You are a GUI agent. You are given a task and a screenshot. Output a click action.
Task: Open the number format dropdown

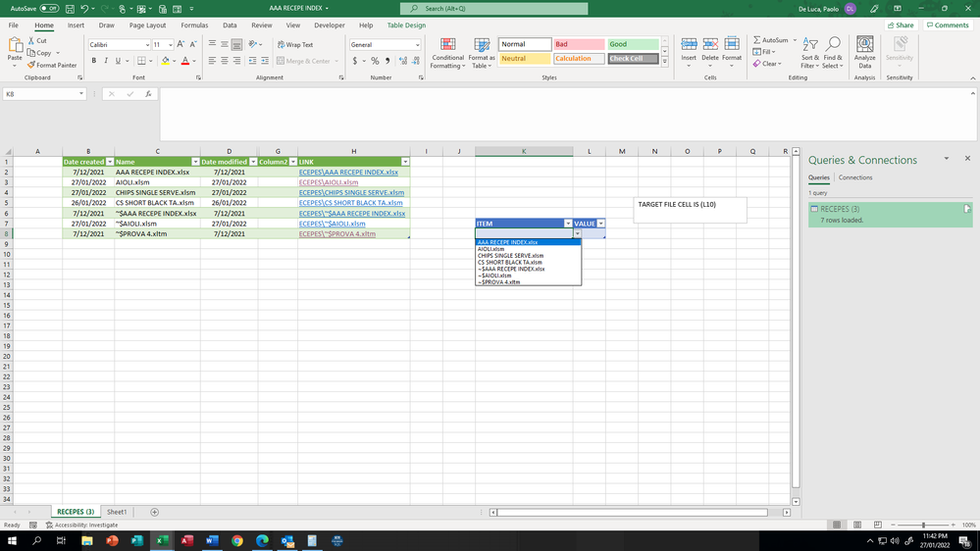[x=417, y=45]
